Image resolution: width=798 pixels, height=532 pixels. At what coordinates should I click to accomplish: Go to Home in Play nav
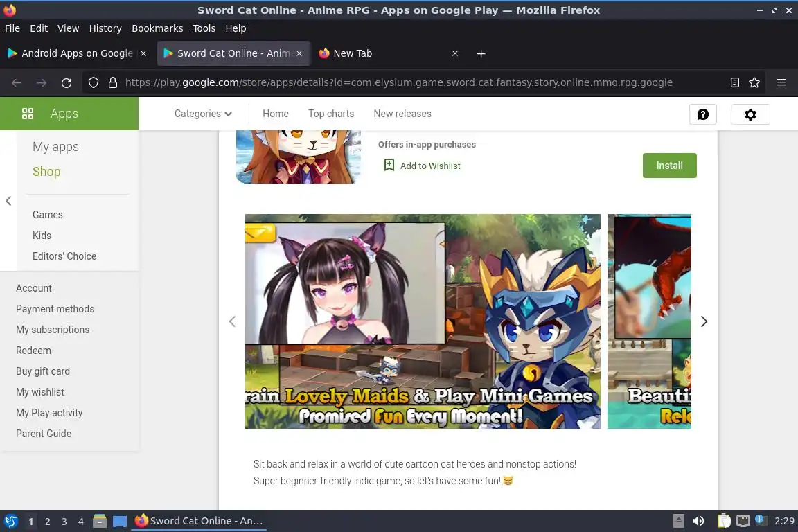[x=275, y=114]
